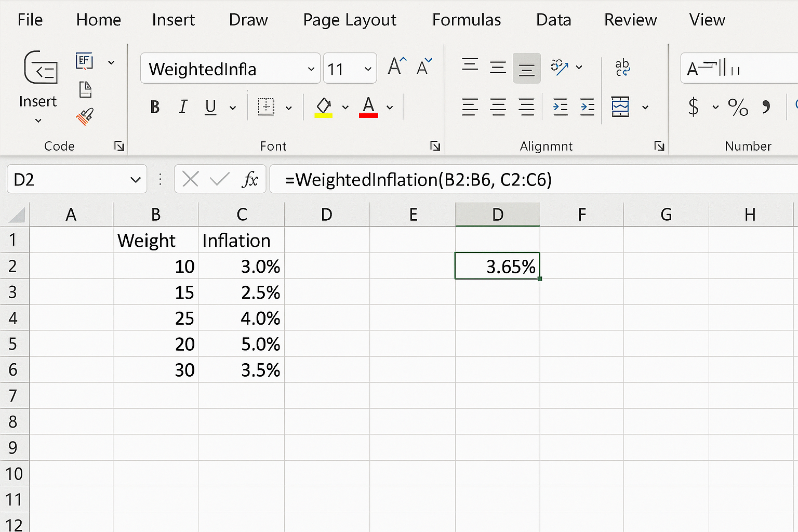Switch to the View tab

pyautogui.click(x=707, y=20)
